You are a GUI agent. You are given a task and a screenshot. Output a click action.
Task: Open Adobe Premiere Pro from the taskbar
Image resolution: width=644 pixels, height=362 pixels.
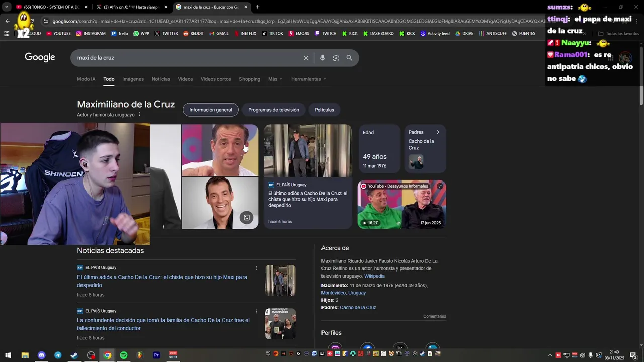pyautogui.click(x=156, y=355)
